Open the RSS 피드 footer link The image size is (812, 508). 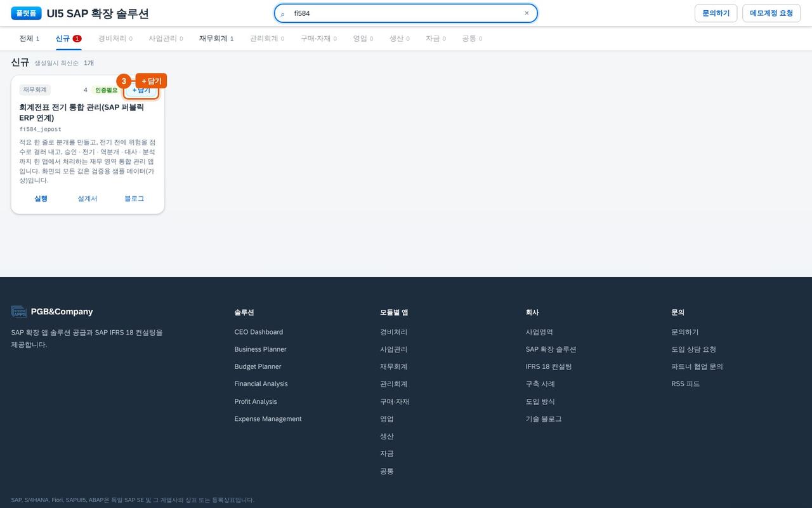coord(686,384)
